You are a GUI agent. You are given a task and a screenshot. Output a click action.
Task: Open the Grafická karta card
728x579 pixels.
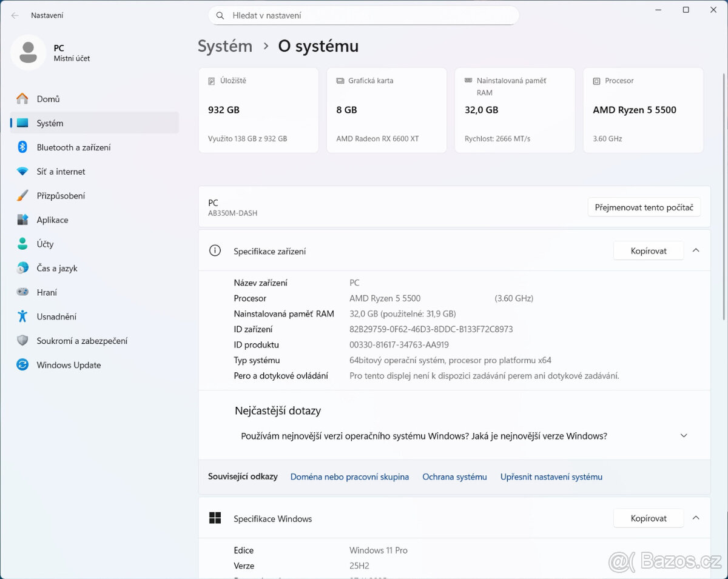pos(386,110)
